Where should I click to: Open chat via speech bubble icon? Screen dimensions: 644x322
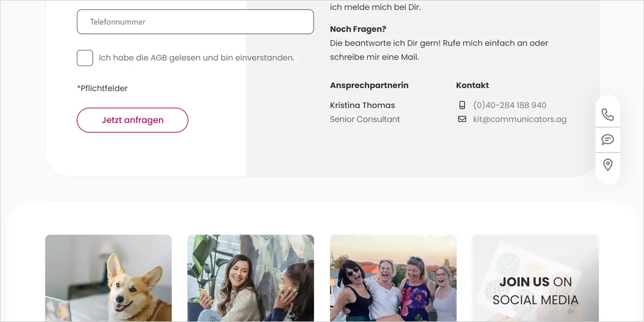608,140
